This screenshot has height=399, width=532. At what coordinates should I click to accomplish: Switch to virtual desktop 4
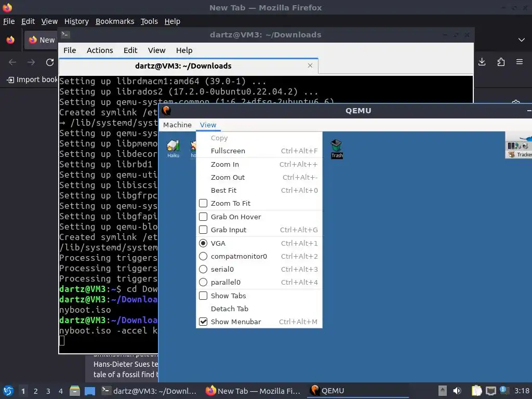tap(61, 391)
